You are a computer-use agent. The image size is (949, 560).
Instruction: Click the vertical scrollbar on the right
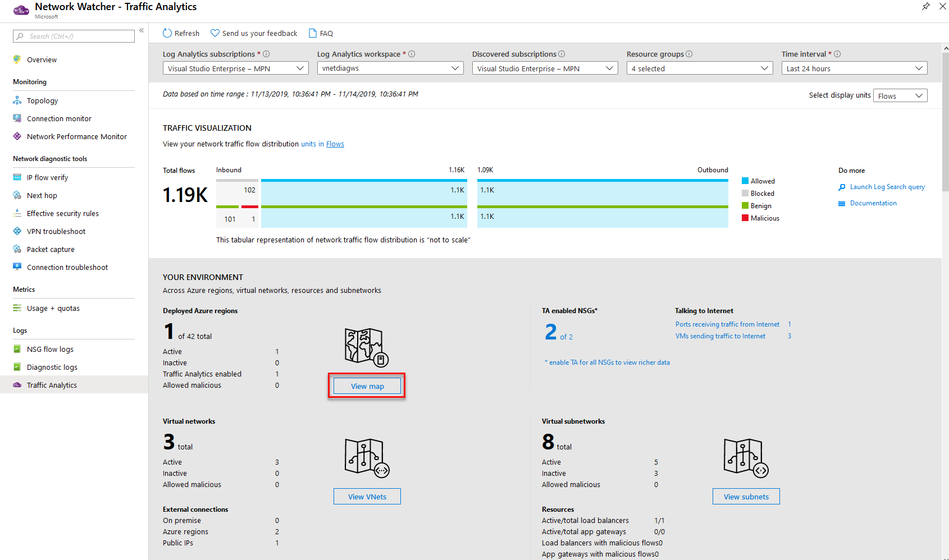click(945, 121)
